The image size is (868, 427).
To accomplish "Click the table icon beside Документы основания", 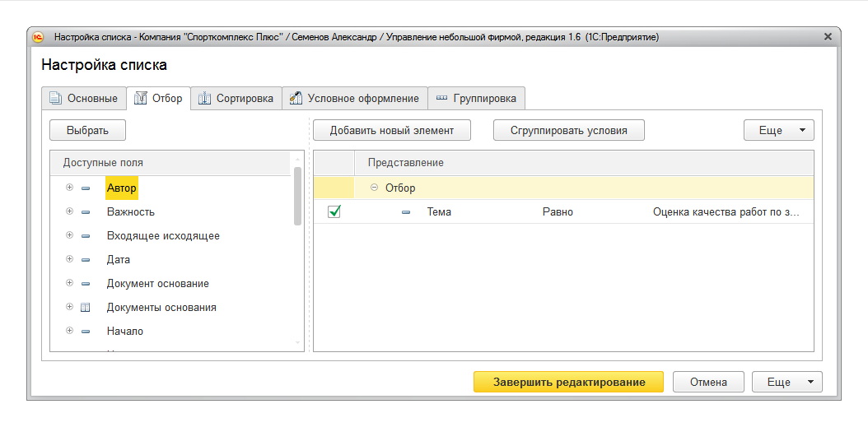I will (86, 308).
